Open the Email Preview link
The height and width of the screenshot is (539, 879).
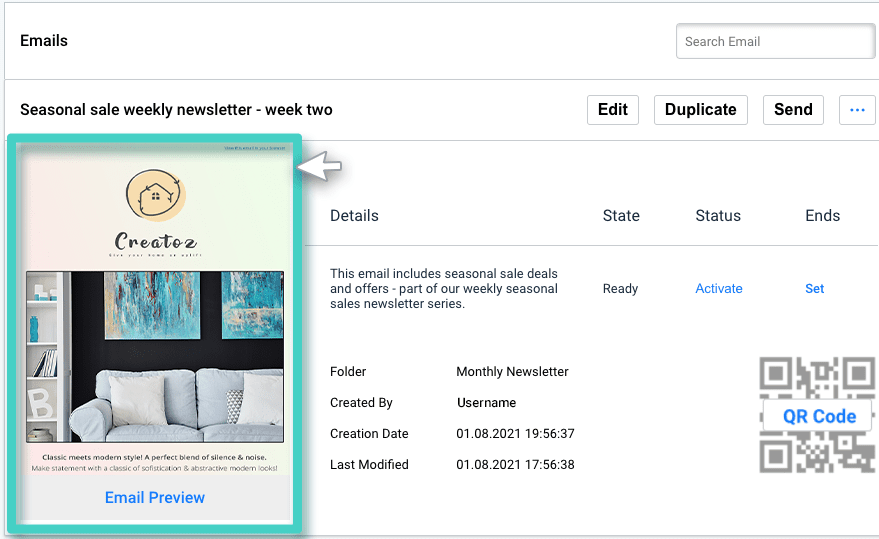click(155, 498)
